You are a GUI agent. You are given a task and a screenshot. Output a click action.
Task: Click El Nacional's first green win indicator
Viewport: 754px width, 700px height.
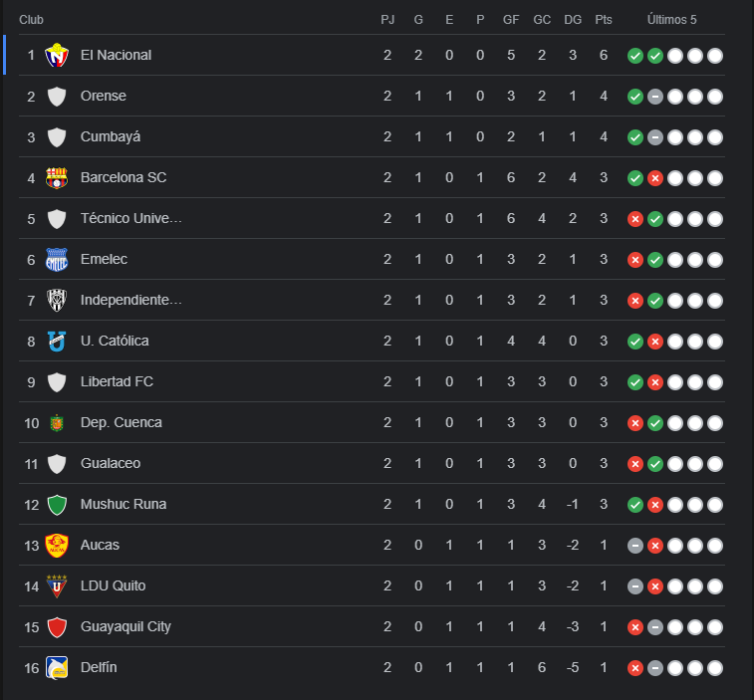pyautogui.click(x=635, y=56)
